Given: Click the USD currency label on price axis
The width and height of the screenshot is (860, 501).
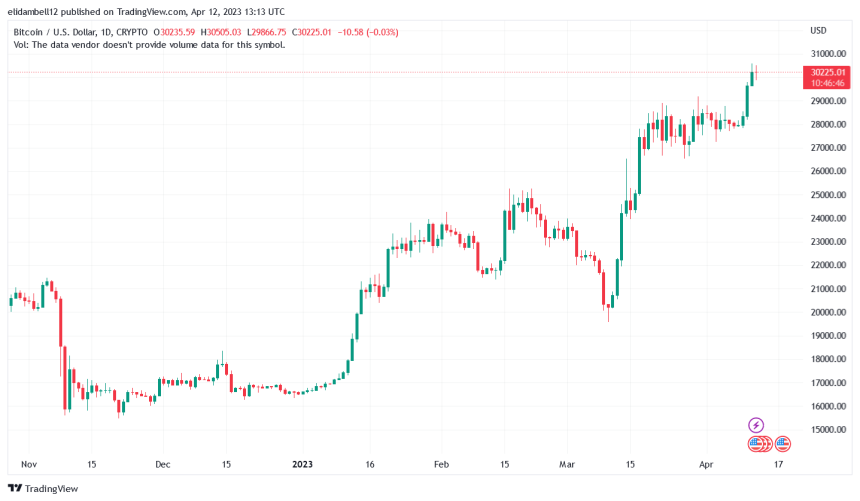Looking at the screenshot, I should (x=818, y=30).
